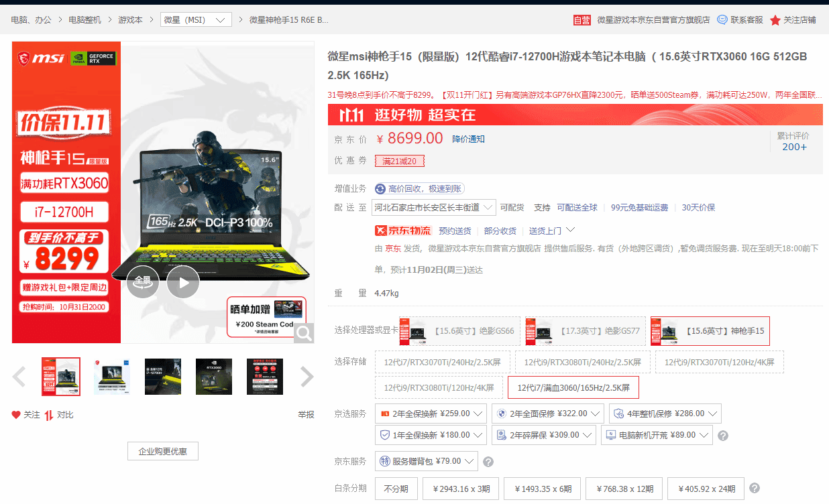Open help icon beside 服务赠背包
Image resolution: width=829 pixels, height=504 pixels.
click(488, 462)
